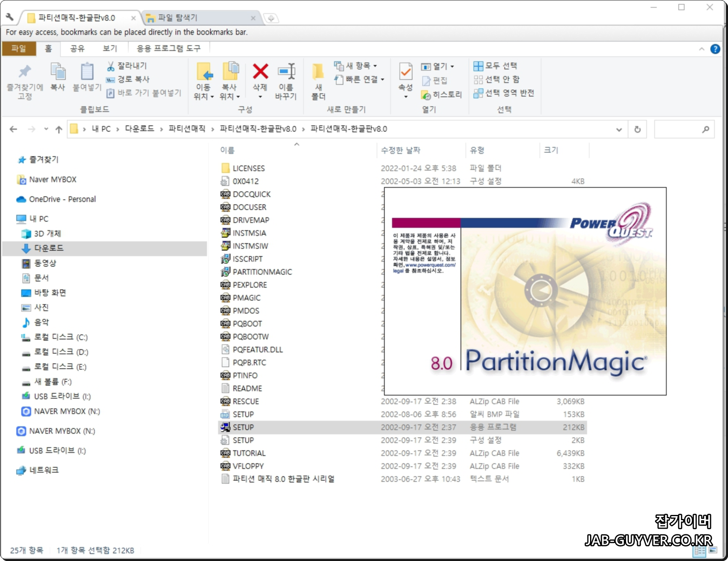
Task: Click 경로 복사 in the ribbon
Action: pyautogui.click(x=128, y=79)
